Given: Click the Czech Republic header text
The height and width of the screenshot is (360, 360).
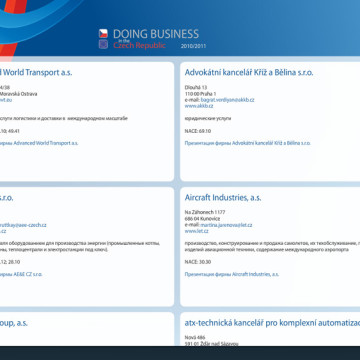Looking at the screenshot, I should [139, 45].
